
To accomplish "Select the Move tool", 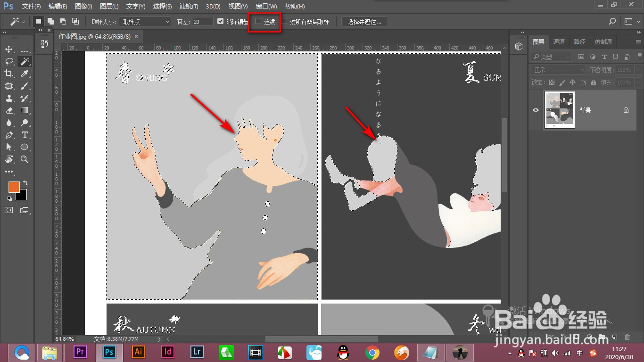I will coord(8,49).
